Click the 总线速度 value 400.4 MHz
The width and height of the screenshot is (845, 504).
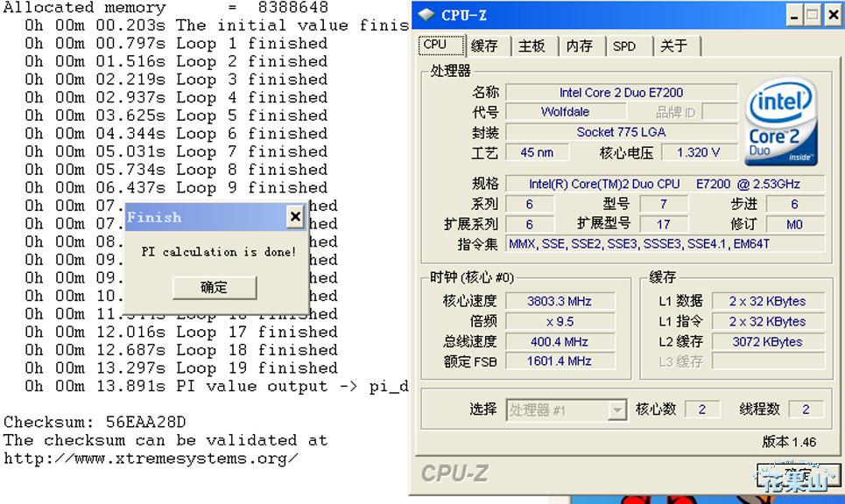(560, 341)
